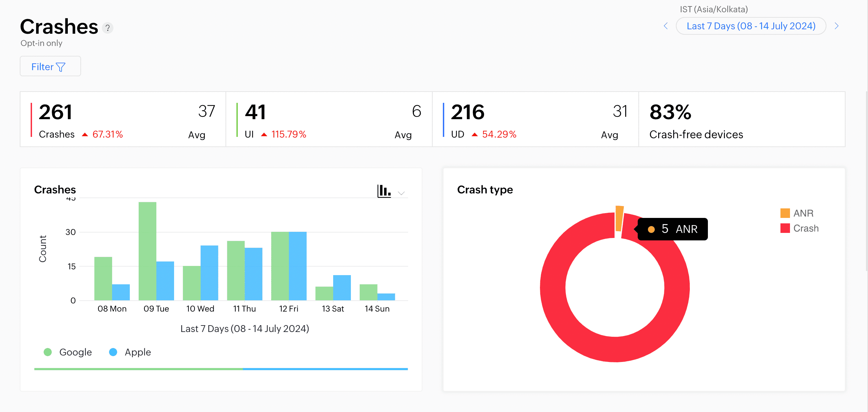
Task: Go to previous date range with left chevron
Action: click(x=666, y=26)
